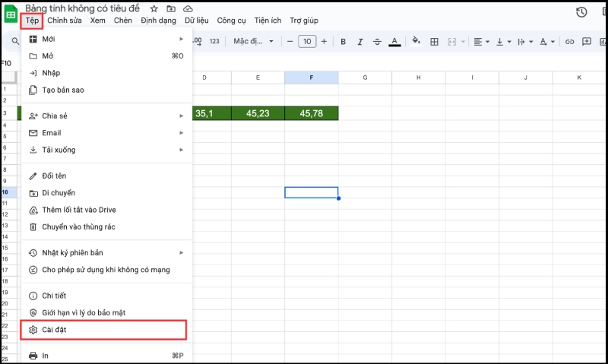This screenshot has height=364, width=608.
Task: Click the move to folder icon beside title
Action: 171,8
